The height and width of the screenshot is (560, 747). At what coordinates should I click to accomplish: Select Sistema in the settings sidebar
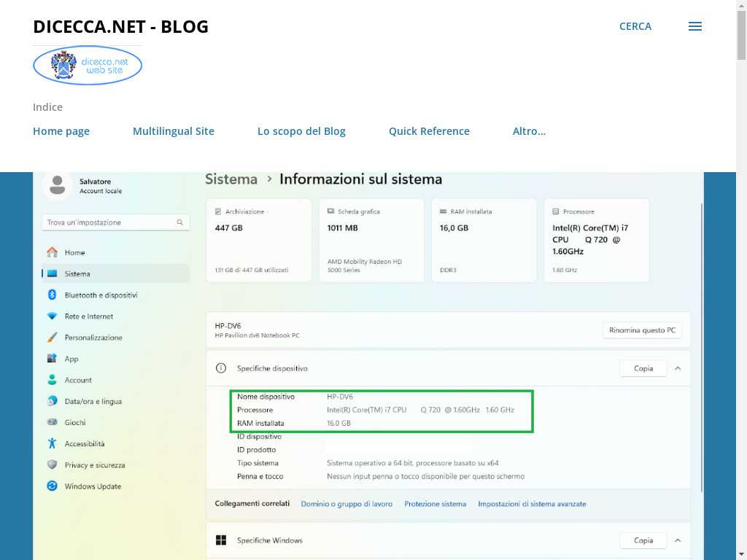116,274
